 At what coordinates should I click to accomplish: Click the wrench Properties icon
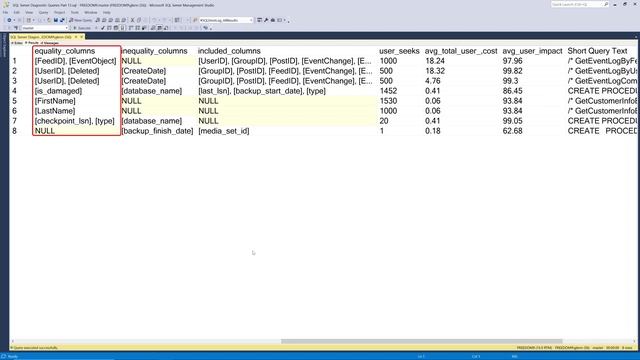click(266, 20)
